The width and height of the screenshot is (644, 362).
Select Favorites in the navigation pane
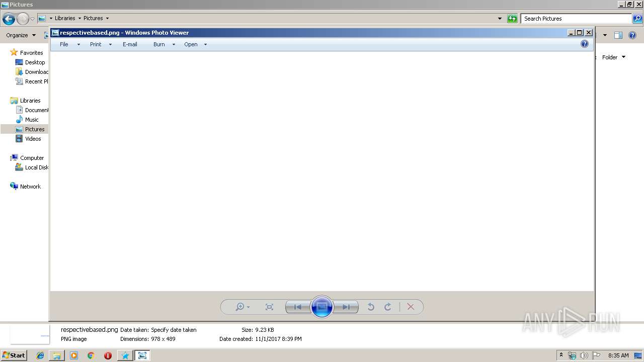31,53
